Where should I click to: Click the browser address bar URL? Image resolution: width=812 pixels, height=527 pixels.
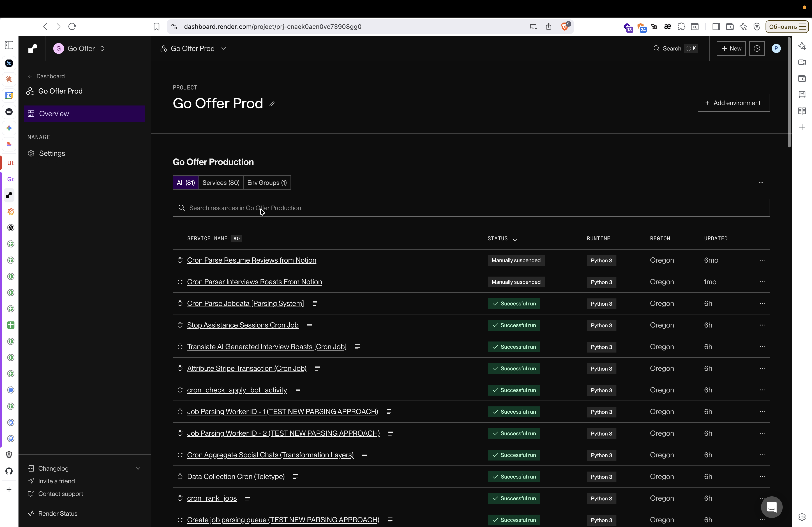click(x=273, y=27)
